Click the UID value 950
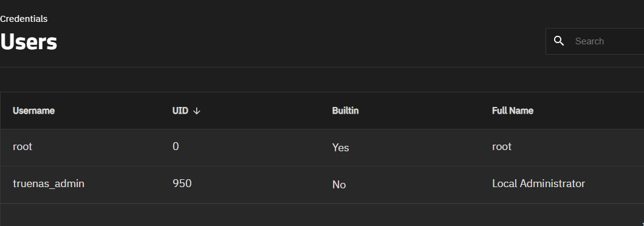 (182, 183)
